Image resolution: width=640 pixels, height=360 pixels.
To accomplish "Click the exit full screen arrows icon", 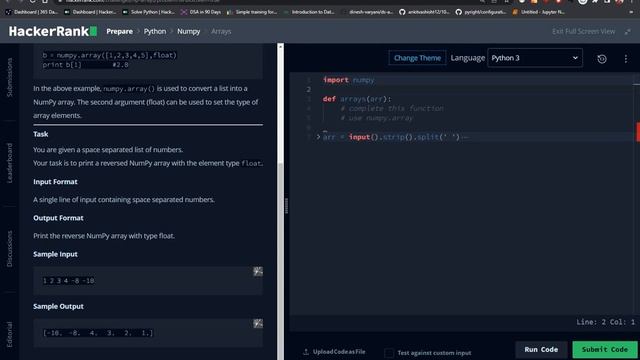I will (628, 31).
